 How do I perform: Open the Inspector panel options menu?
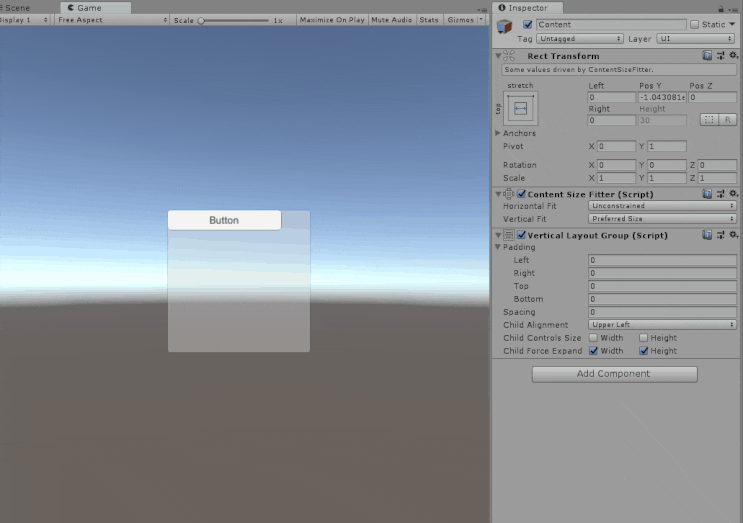733,9
